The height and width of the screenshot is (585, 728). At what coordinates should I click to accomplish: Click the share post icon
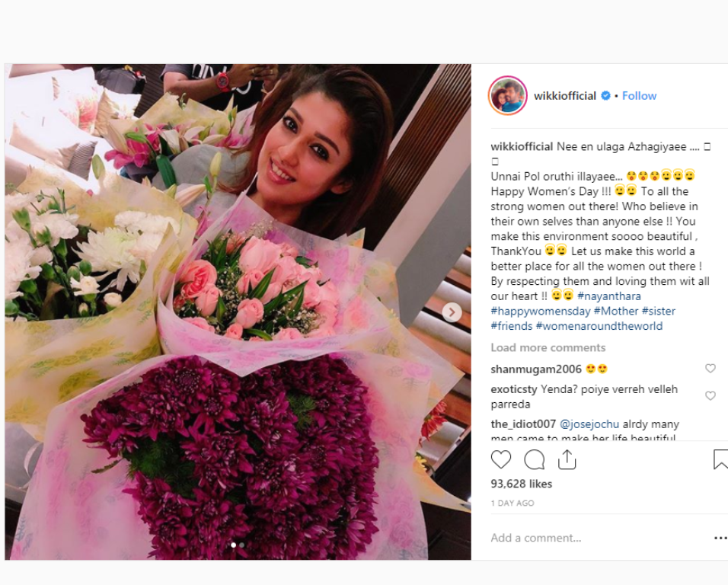[x=567, y=459]
